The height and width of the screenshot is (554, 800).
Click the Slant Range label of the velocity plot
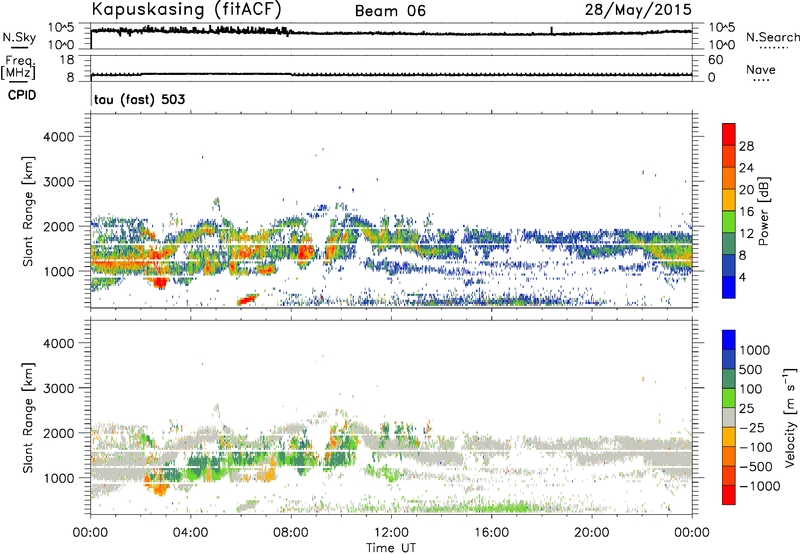(x=28, y=418)
